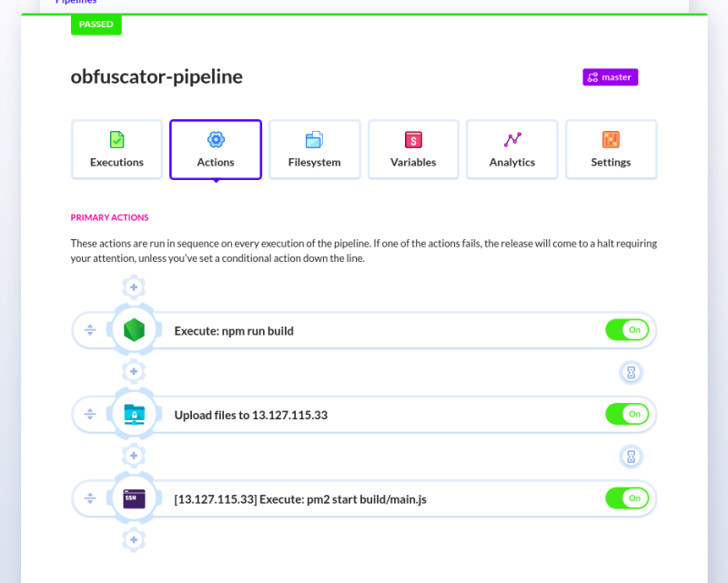Add an action before npm run build

point(134,287)
